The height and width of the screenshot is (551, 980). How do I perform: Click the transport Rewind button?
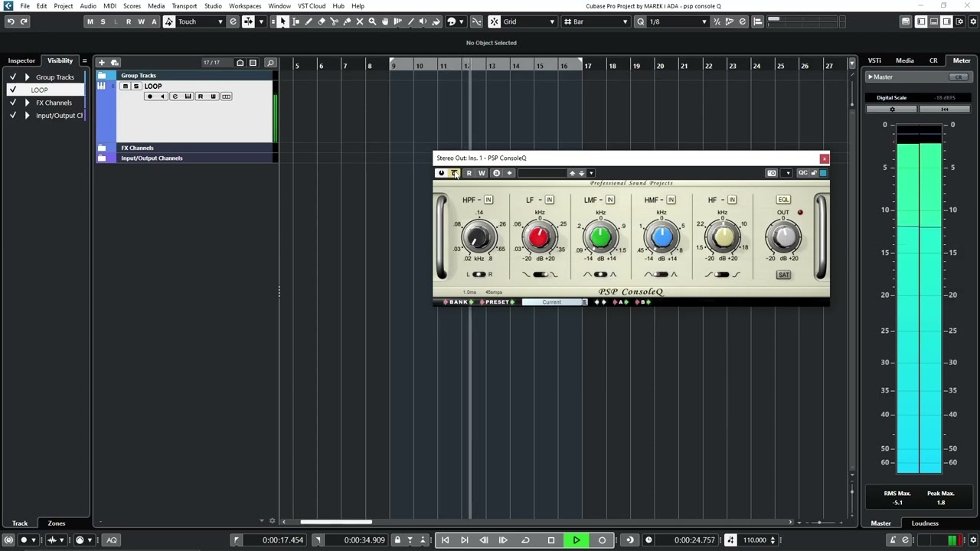(483, 540)
